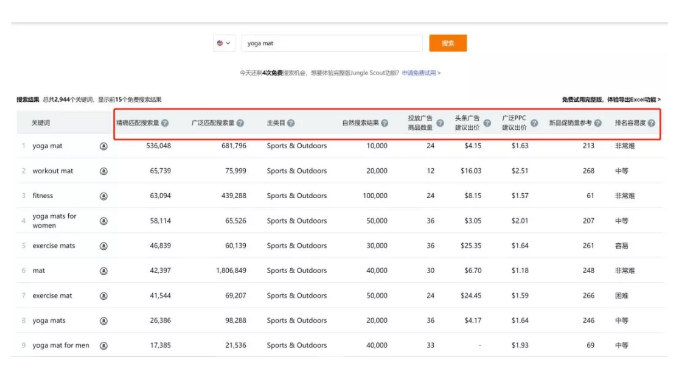Select keyword 'workout mat'
This screenshot has height=371, width=684.
[53, 171]
